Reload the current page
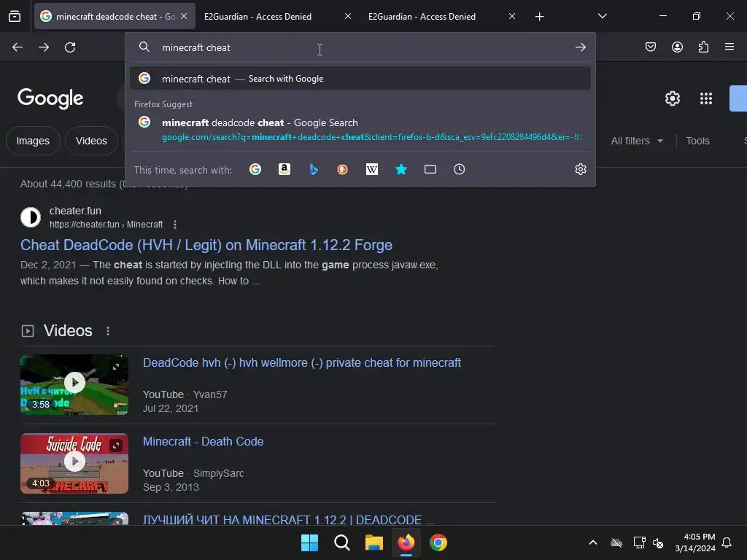Screen dimensions: 747x560 point(70,47)
